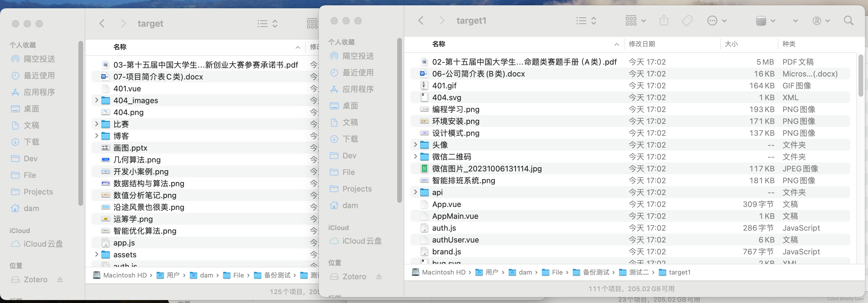Select app.js in target window
The width and height of the screenshot is (868, 303).
tap(205, 243)
